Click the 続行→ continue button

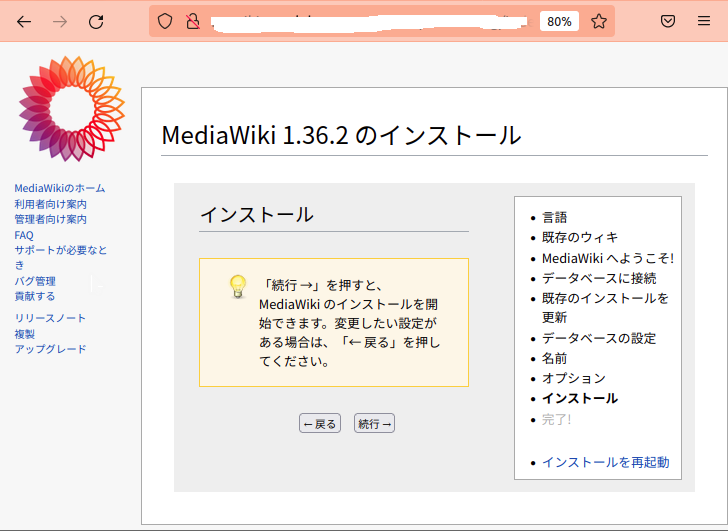click(x=374, y=423)
